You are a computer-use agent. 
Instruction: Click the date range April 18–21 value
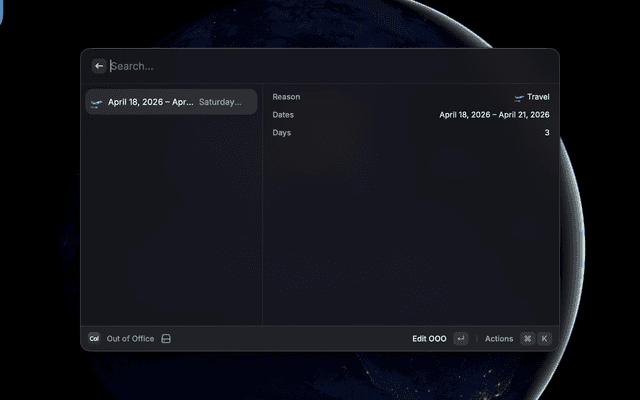[494, 115]
